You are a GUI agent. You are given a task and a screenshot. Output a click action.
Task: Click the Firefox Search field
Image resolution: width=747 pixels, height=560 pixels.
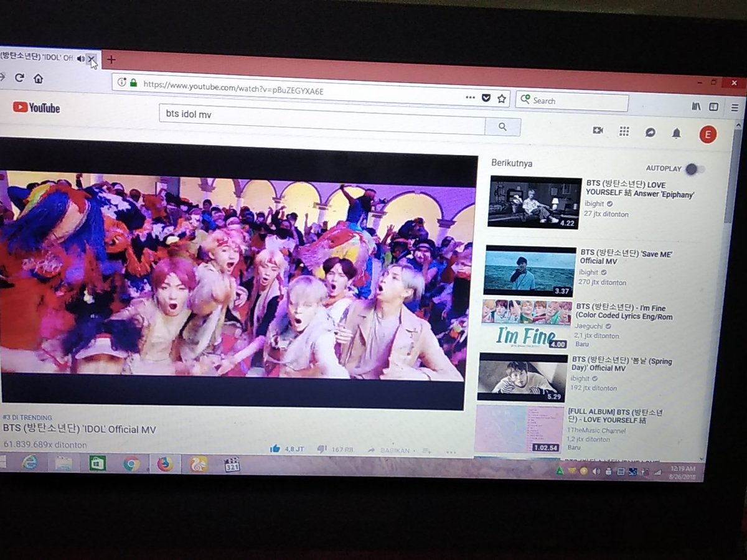pyautogui.click(x=572, y=101)
